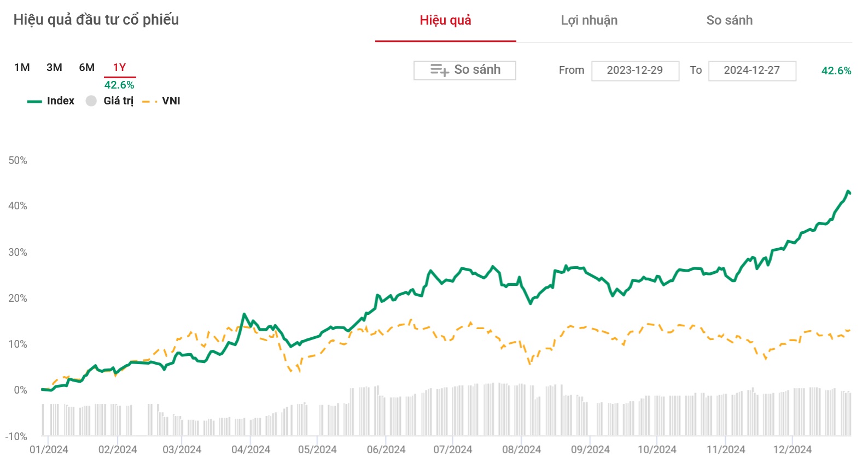Click the 12/2024 x-axis marker

pos(792,449)
